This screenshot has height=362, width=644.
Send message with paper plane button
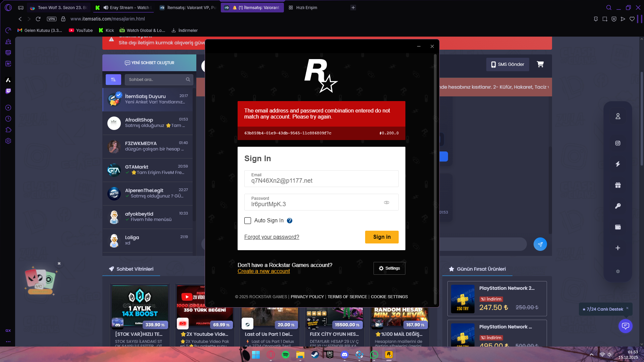tap(540, 244)
